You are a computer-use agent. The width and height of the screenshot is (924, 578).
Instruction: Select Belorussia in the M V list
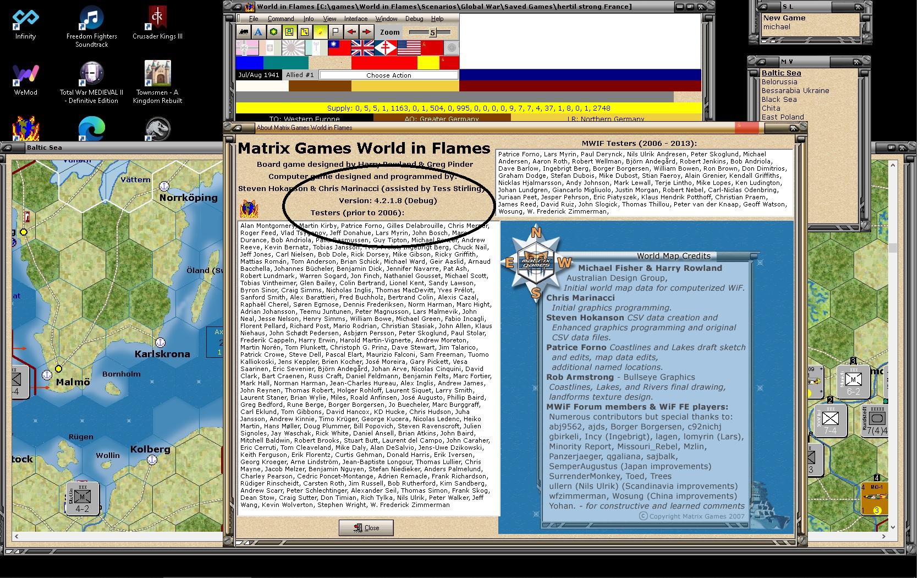click(779, 82)
